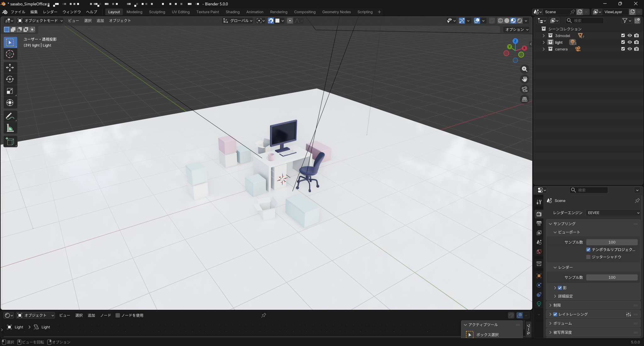Select the Measure ruler tool
The height and width of the screenshot is (346, 644).
10,128
